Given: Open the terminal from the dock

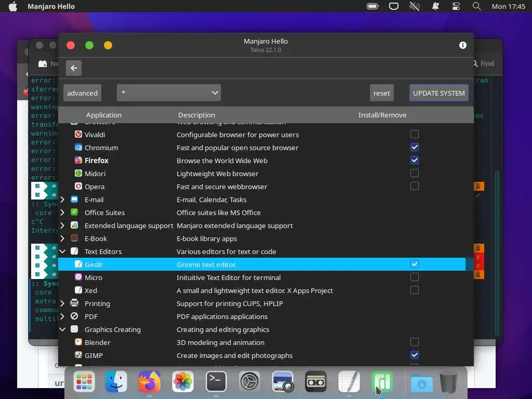Looking at the screenshot, I should click(216, 382).
